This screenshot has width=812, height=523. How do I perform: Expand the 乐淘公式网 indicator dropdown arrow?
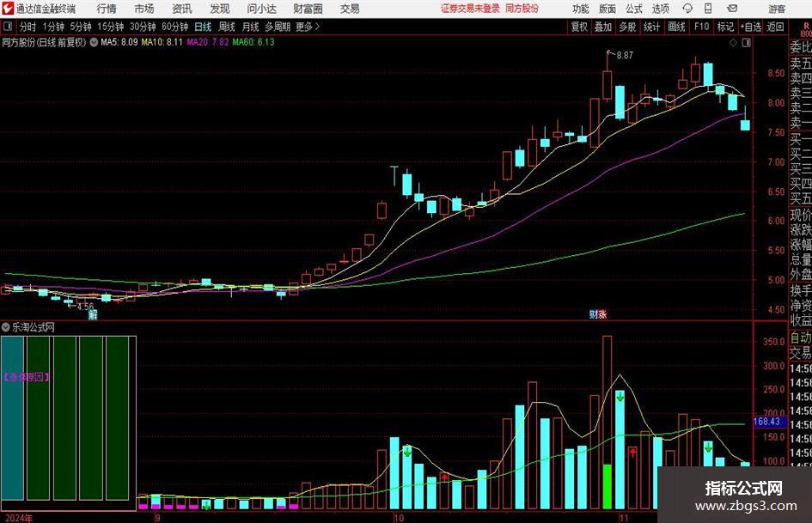point(6,327)
